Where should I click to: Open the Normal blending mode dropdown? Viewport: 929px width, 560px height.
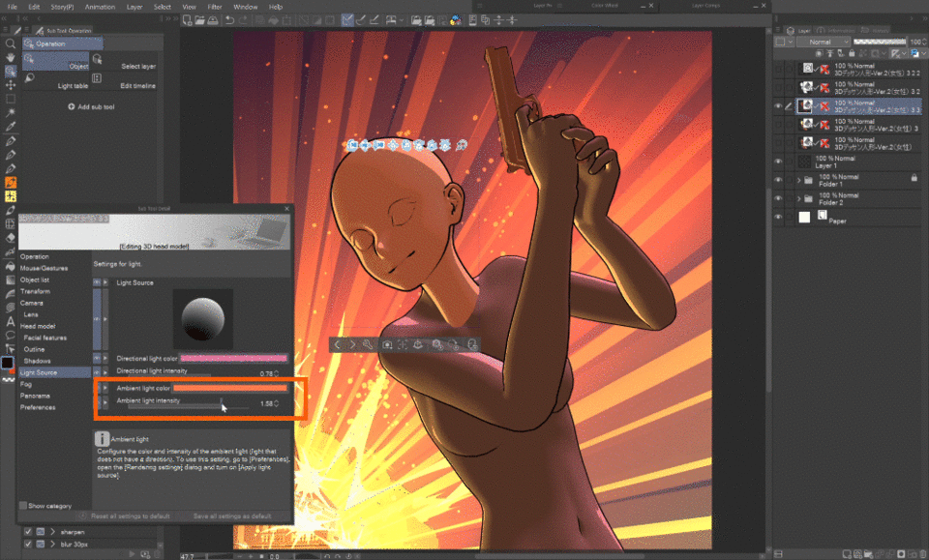tap(824, 43)
